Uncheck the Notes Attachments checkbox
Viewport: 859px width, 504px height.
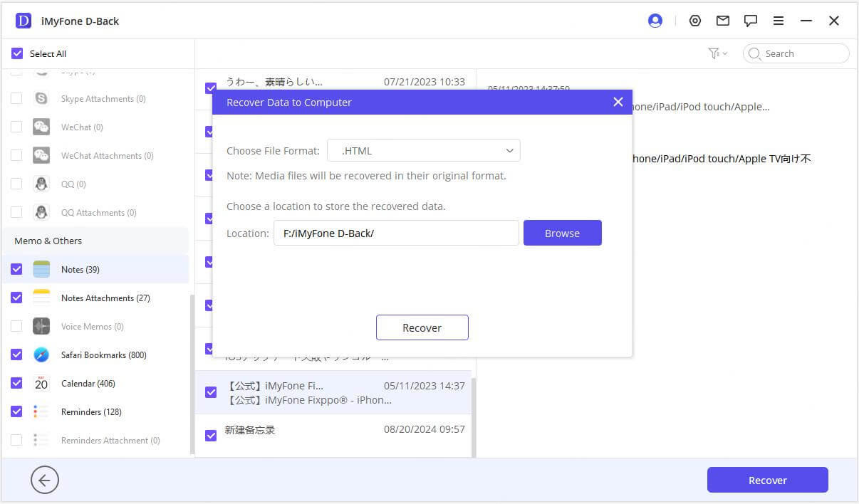pyautogui.click(x=16, y=298)
